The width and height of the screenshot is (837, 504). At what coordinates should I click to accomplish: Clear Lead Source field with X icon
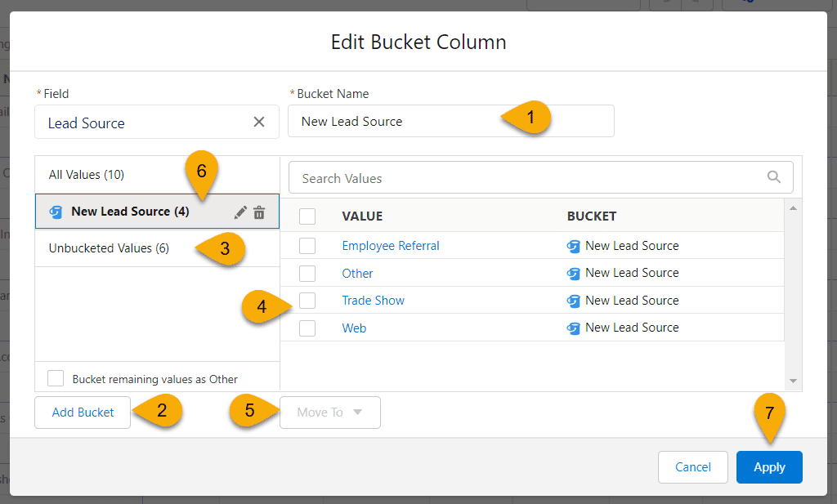pyautogui.click(x=259, y=122)
